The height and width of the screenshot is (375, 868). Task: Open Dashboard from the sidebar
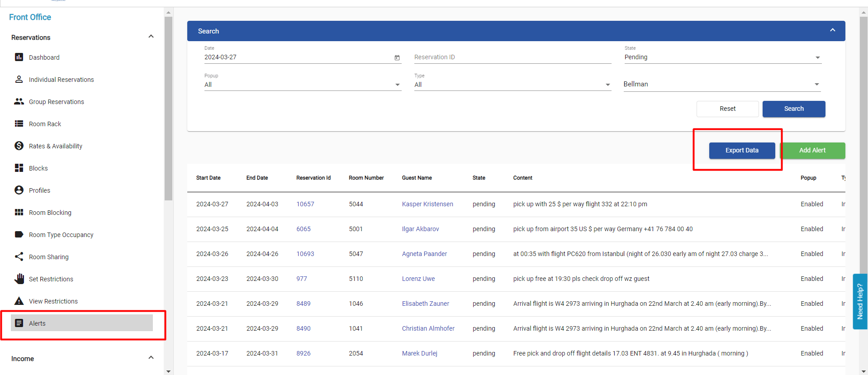(x=44, y=57)
